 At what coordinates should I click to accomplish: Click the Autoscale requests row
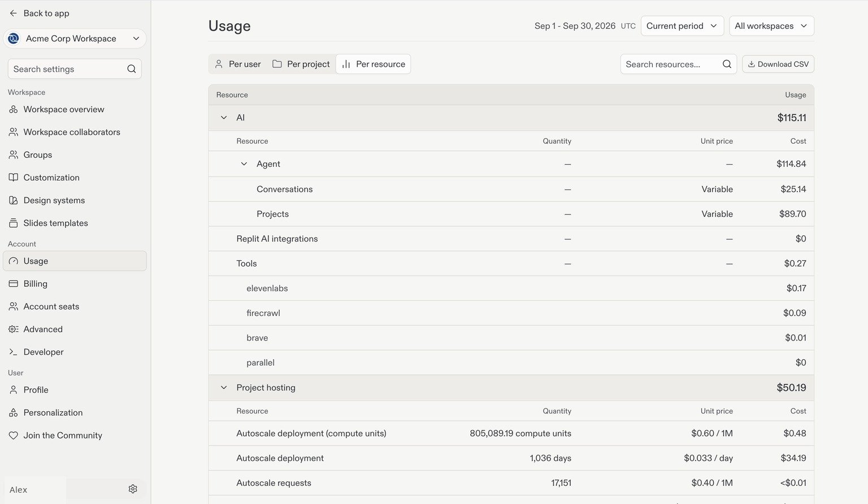point(511,483)
